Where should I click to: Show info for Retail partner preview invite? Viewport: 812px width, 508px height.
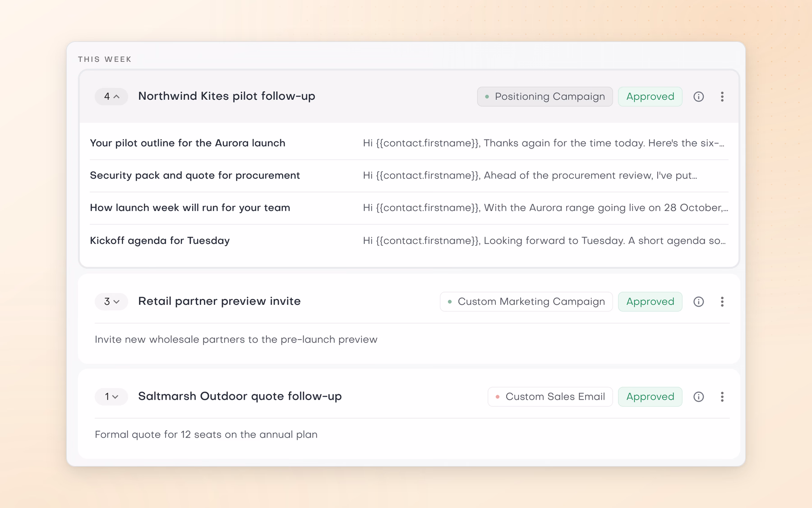click(698, 302)
